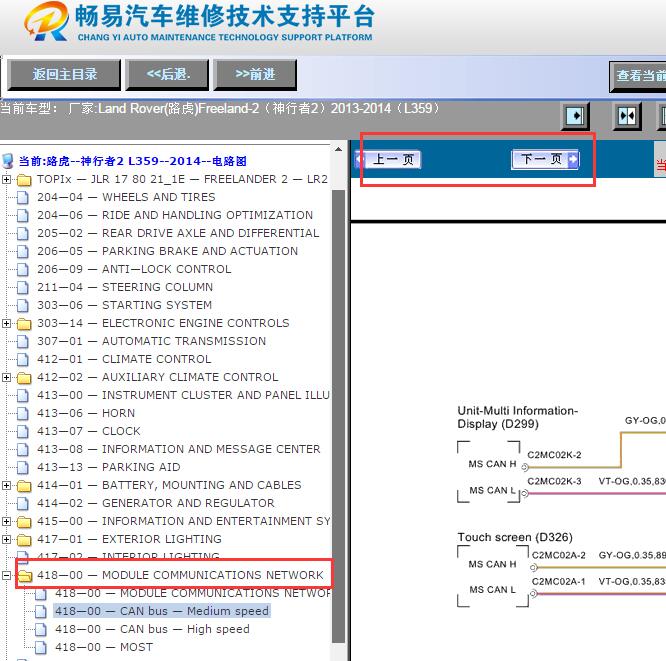This screenshot has width=666, height=661.
Task: Open 303-06 STARTING SYSTEM entry
Action: pos(124,305)
